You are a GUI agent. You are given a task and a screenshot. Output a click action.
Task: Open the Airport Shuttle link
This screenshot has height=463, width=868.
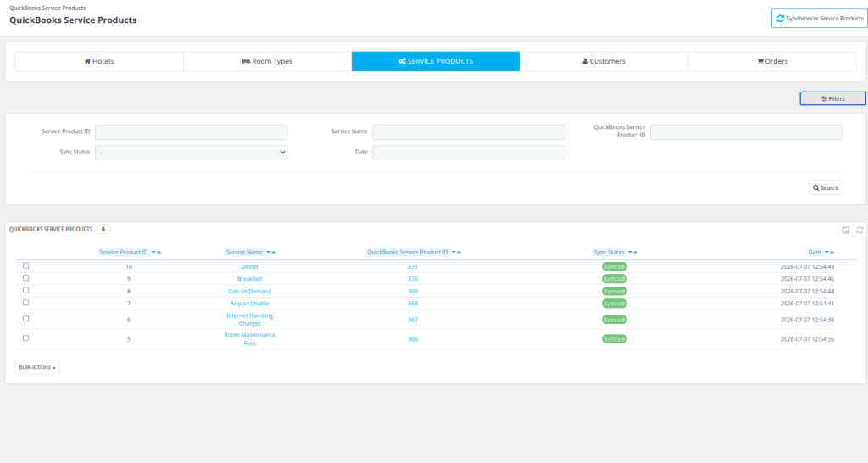pyautogui.click(x=250, y=304)
